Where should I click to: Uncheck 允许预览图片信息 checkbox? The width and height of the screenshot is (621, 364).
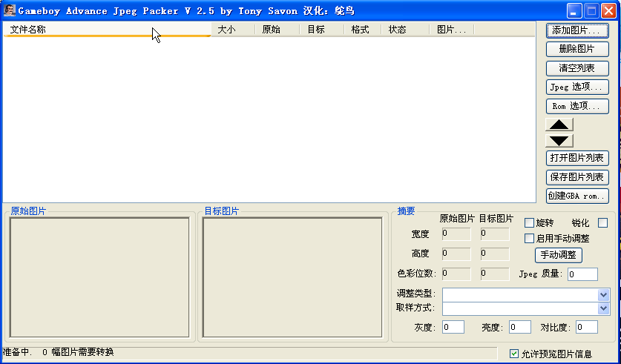coord(514,354)
